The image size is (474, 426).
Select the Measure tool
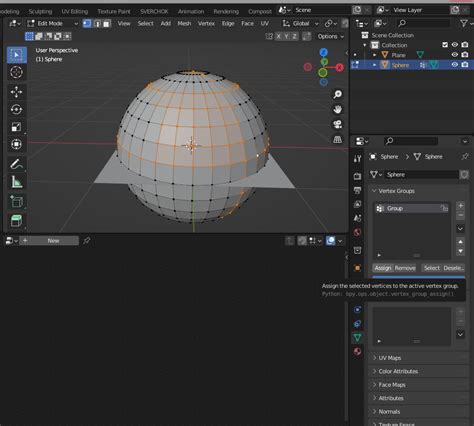coord(16,182)
